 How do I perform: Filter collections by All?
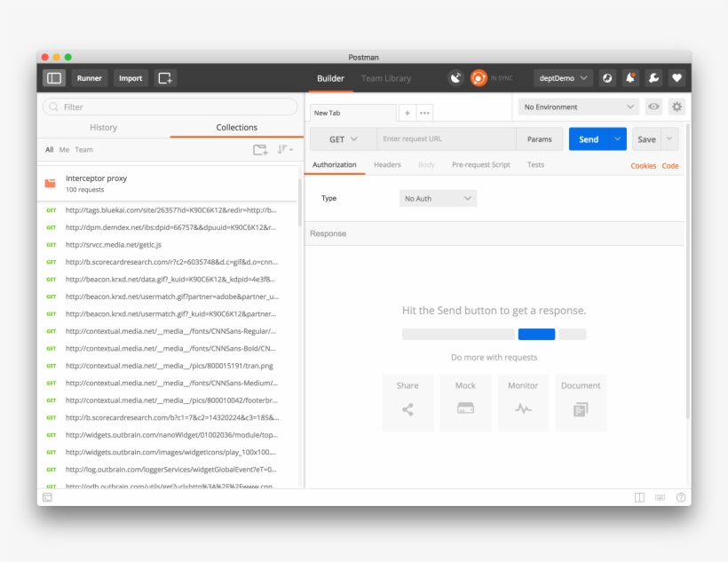(x=49, y=149)
